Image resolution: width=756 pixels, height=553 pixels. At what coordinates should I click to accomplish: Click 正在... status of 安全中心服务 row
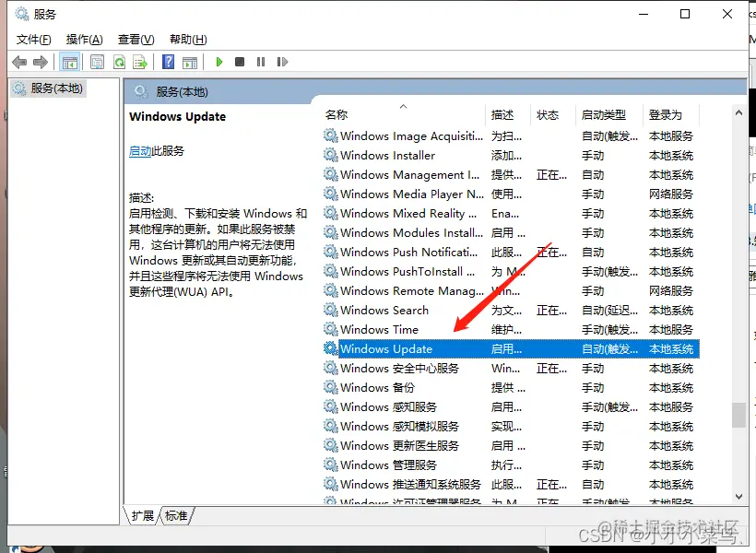(551, 369)
